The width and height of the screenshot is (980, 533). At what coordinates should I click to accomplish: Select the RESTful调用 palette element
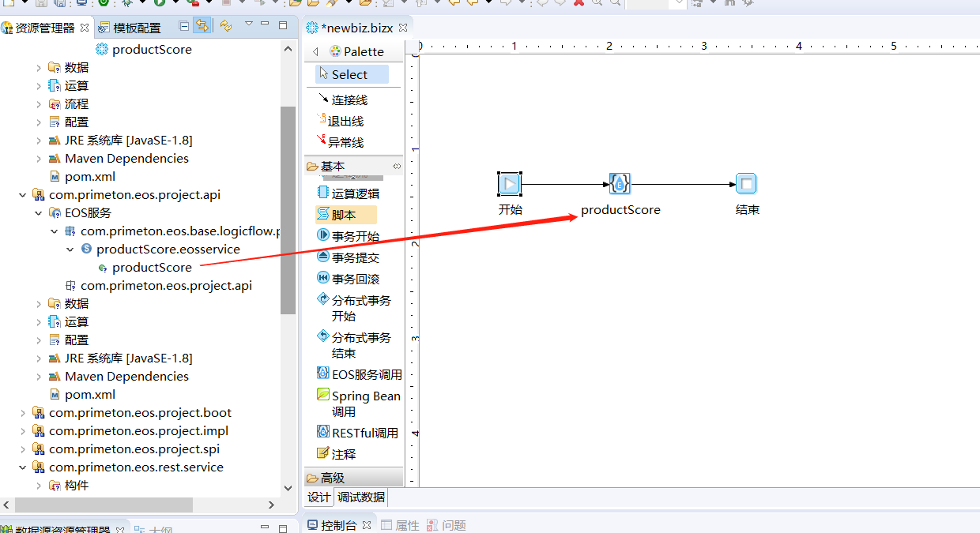(x=359, y=432)
